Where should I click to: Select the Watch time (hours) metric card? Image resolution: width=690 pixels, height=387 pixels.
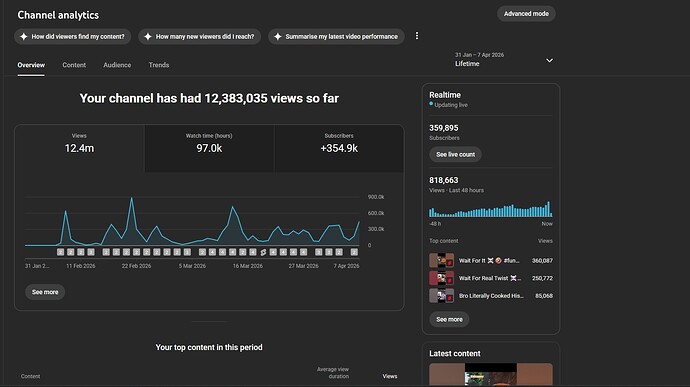209,148
